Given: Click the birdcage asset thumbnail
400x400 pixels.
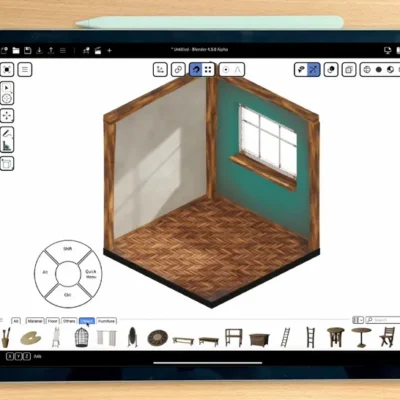Looking at the screenshot, I should click(x=82, y=337).
